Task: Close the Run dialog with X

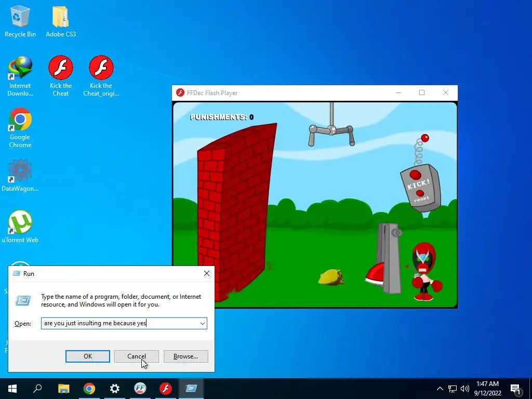Action: tap(207, 273)
